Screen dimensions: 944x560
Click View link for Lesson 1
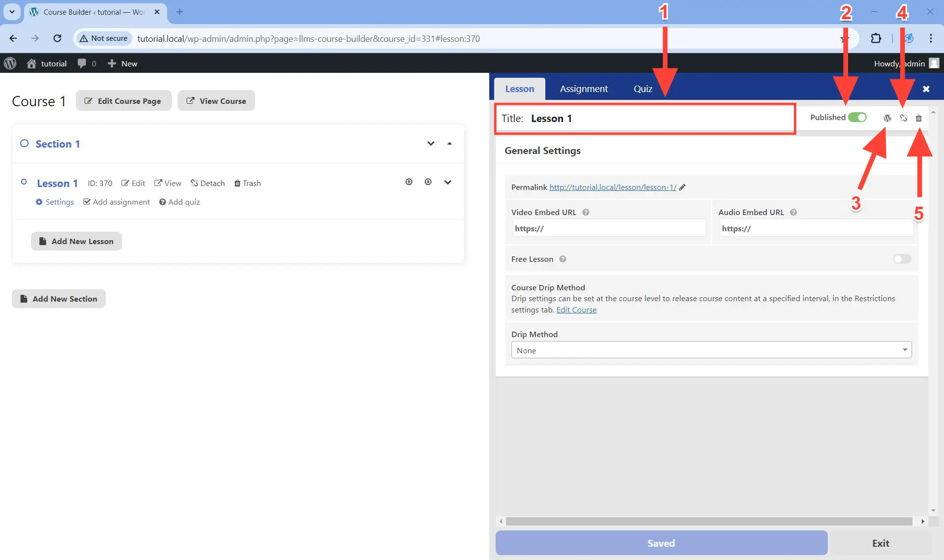tap(168, 183)
